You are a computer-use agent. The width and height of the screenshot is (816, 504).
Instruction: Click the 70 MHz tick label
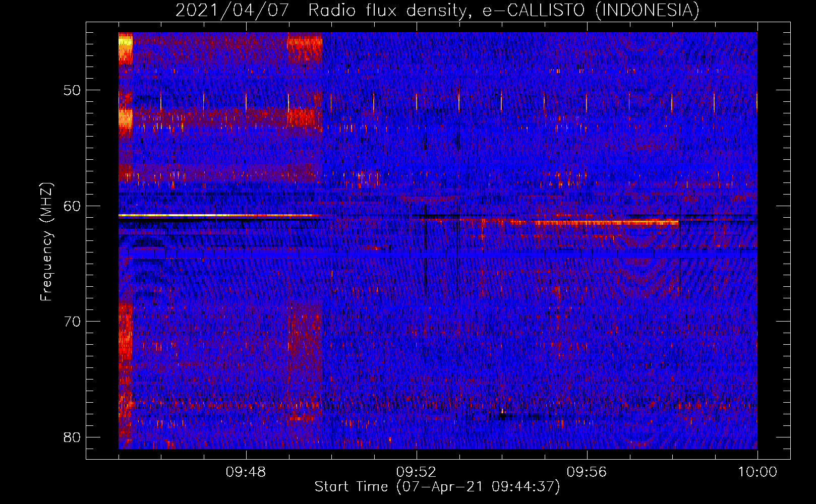pyautogui.click(x=73, y=322)
